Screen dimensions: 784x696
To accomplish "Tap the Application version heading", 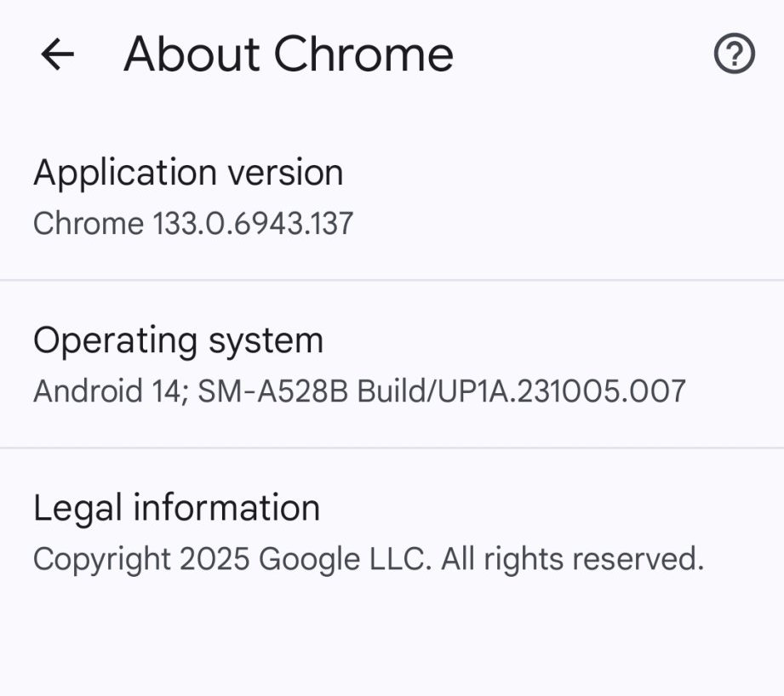I will coord(188,173).
